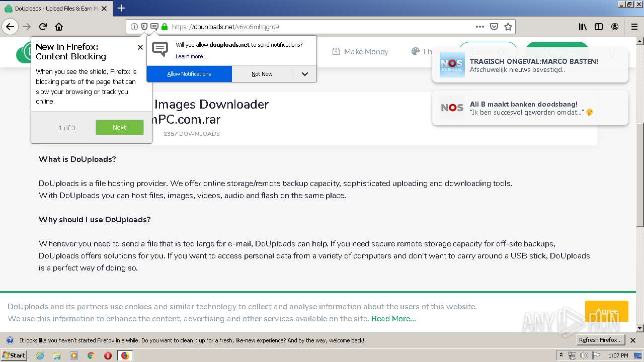Screen dimensions: 644x362
Task: Toggle the sidebar view icon
Action: [599, 27]
